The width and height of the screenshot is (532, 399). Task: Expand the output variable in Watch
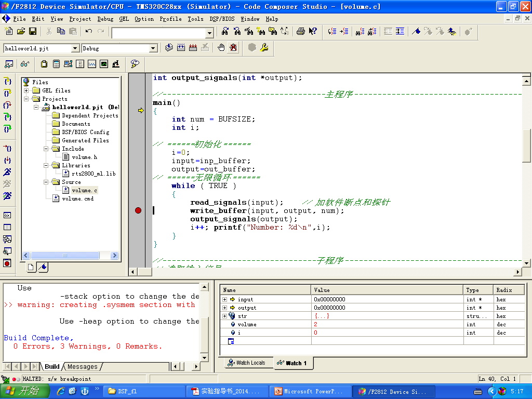click(224, 308)
